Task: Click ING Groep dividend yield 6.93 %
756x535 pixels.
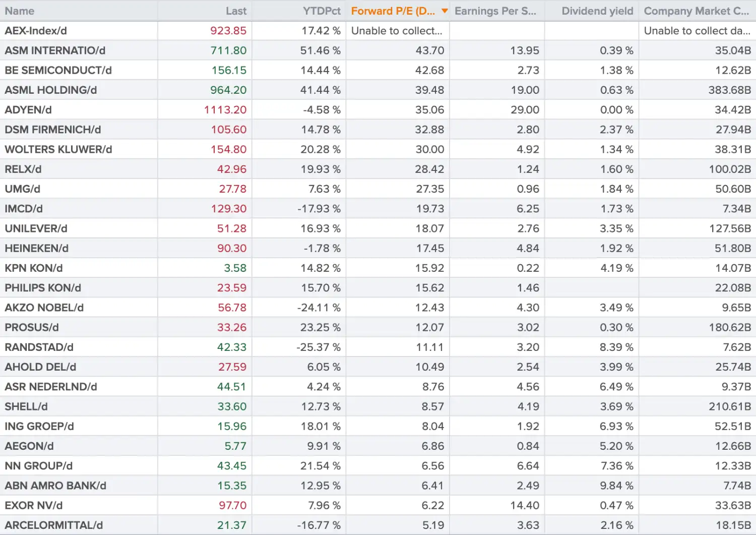Action: tap(616, 426)
